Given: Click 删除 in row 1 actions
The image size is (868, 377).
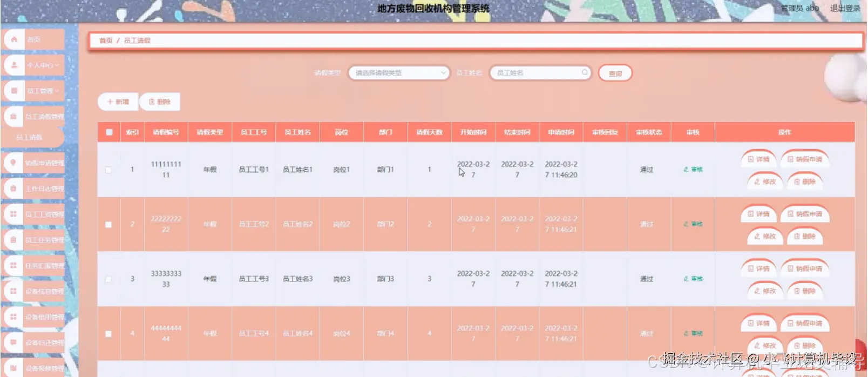Looking at the screenshot, I should coord(805,181).
